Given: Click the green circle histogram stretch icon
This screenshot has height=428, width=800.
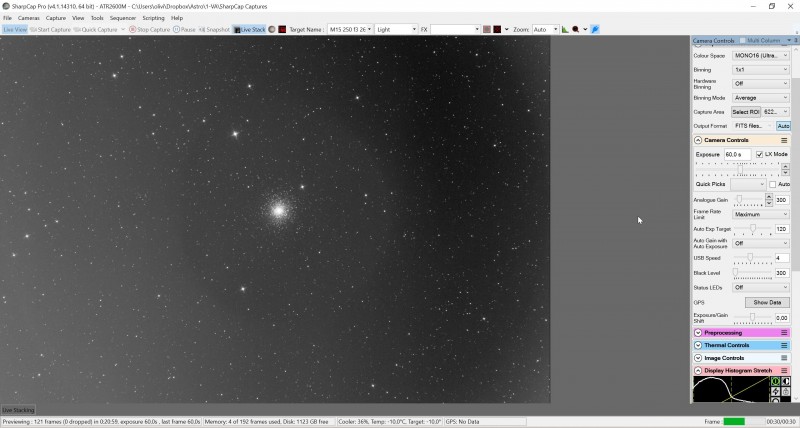Looking at the screenshot, I should point(776,382).
